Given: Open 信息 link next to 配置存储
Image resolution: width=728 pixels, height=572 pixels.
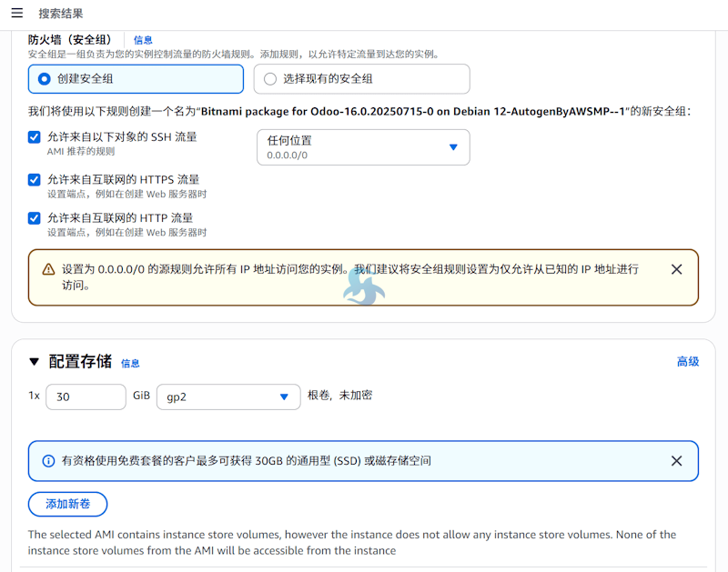Looking at the screenshot, I should click(x=130, y=364).
